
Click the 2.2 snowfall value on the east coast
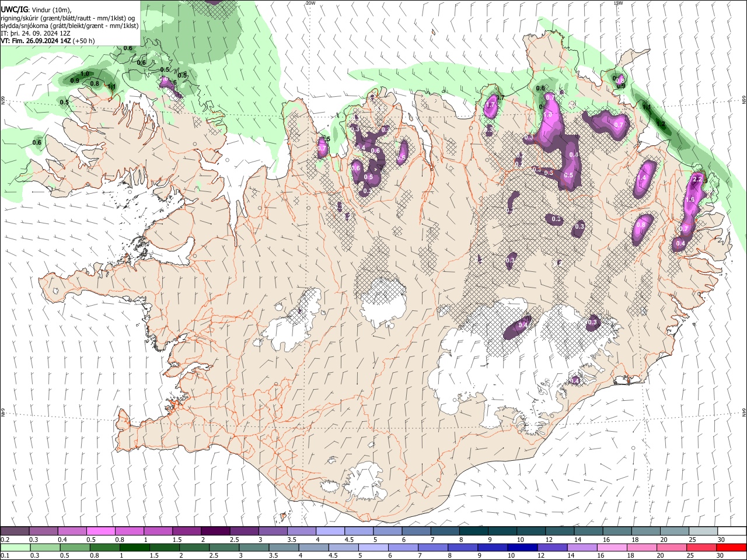[696, 180]
